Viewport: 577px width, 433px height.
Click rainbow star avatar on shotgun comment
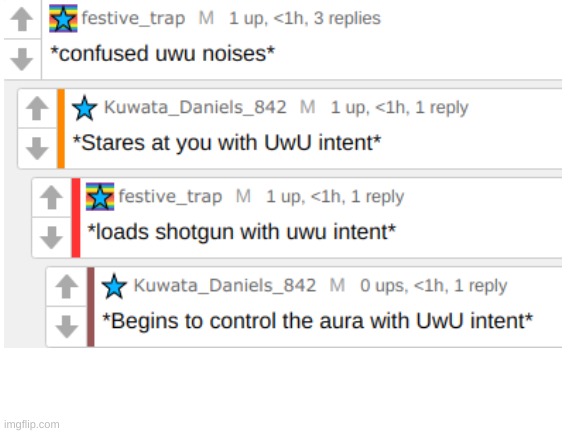click(x=100, y=196)
